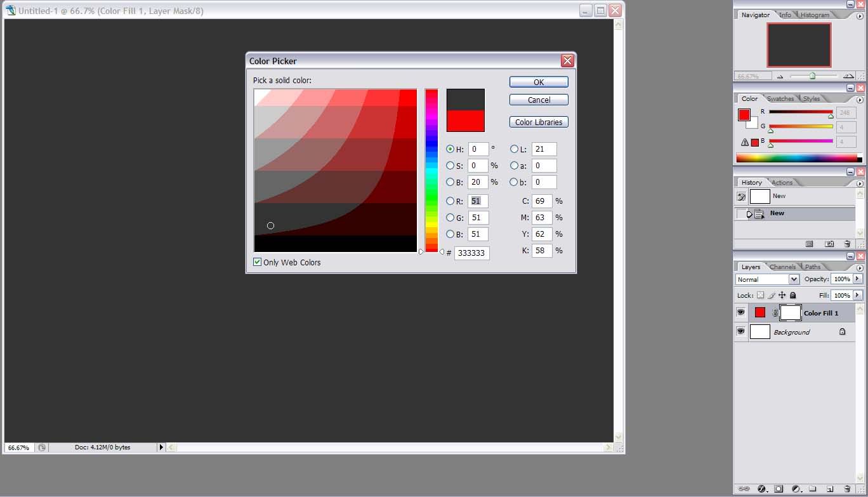Switch to the Actions tab

tap(782, 182)
